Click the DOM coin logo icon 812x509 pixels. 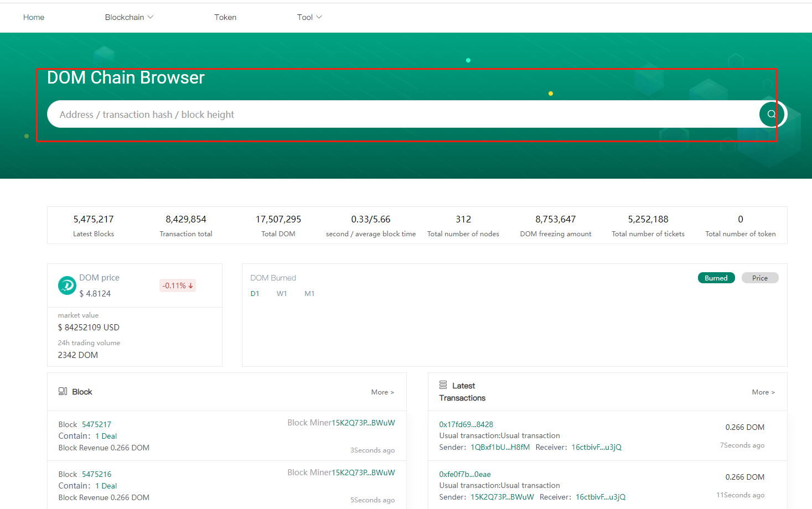click(x=67, y=285)
